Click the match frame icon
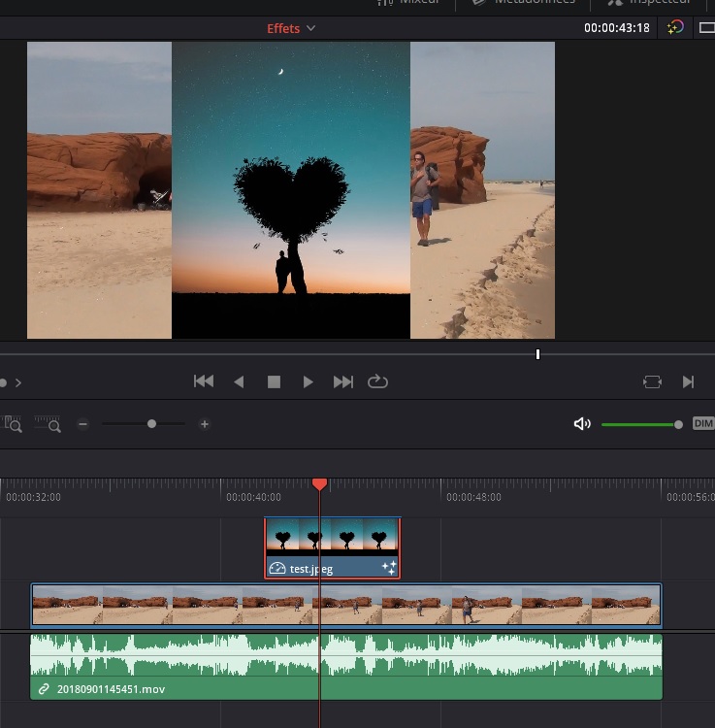 652,381
